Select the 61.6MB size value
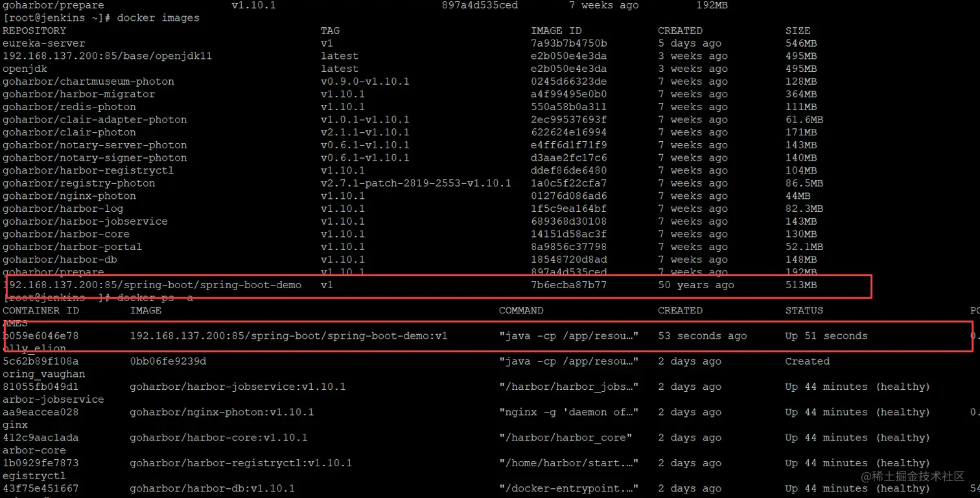 click(804, 120)
